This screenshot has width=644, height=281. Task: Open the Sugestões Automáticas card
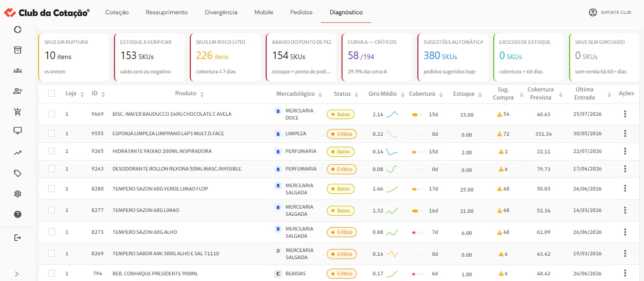[x=453, y=57]
